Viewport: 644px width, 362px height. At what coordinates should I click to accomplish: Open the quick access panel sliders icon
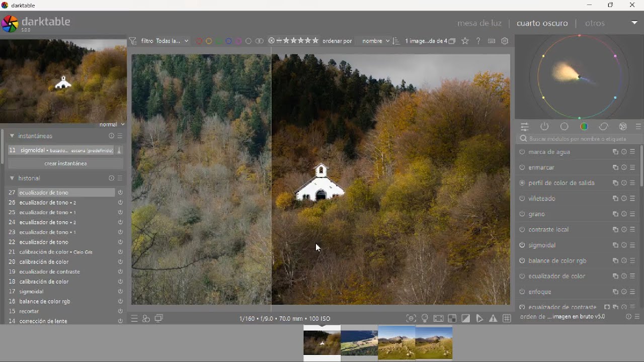point(525,127)
